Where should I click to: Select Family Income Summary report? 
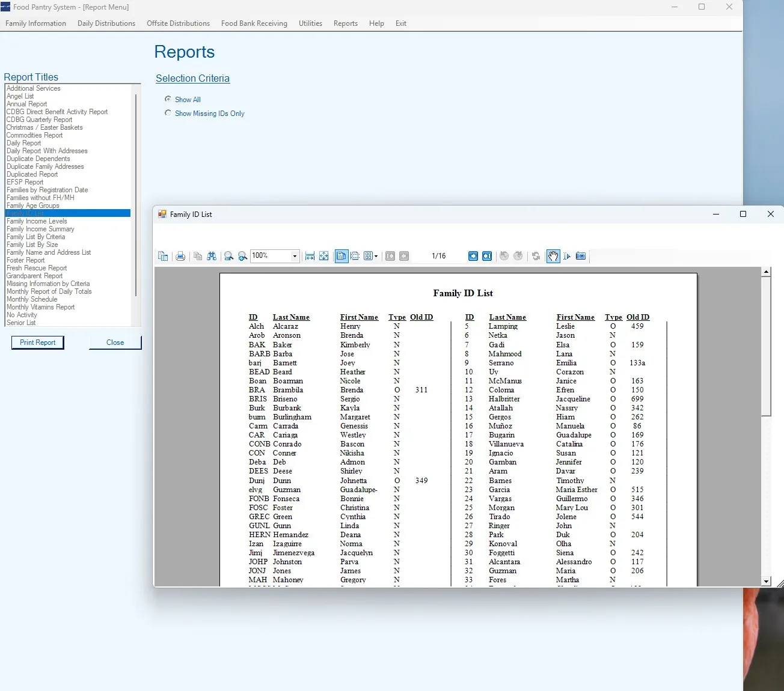coord(67,229)
